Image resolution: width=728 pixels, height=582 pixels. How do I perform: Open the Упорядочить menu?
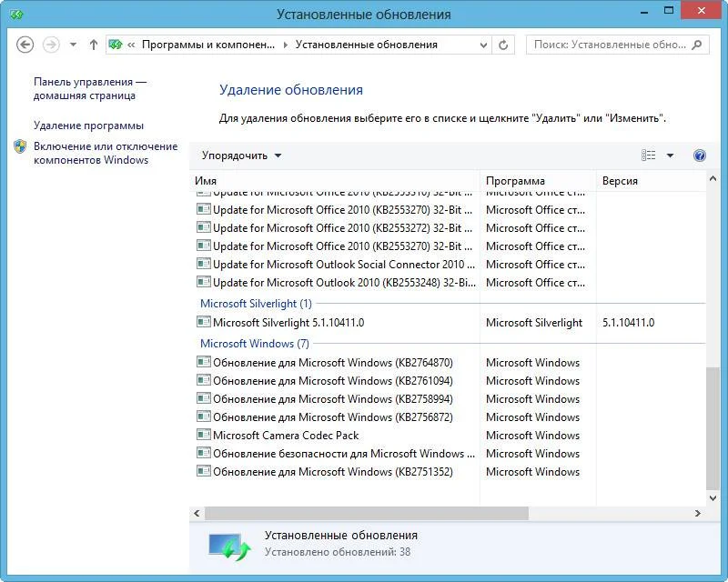(x=241, y=156)
